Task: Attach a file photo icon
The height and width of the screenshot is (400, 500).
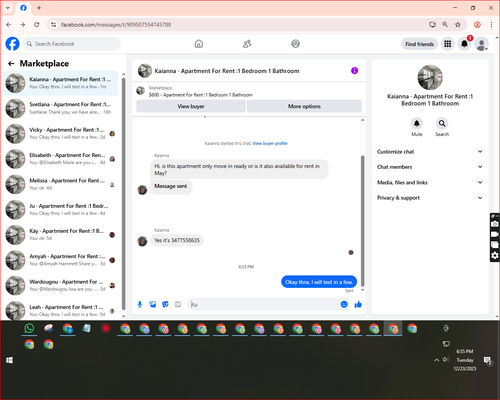Action: click(x=153, y=304)
